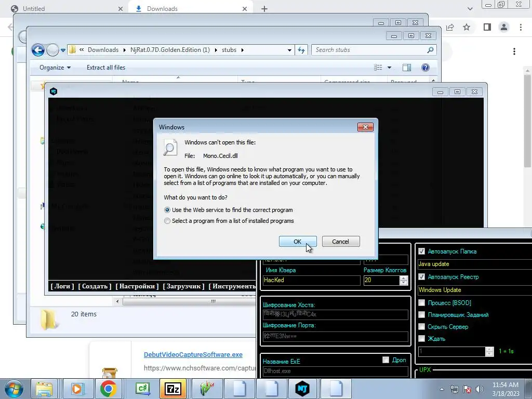Bookmark page with star icon
The height and width of the screenshot is (399, 532).
(x=467, y=27)
